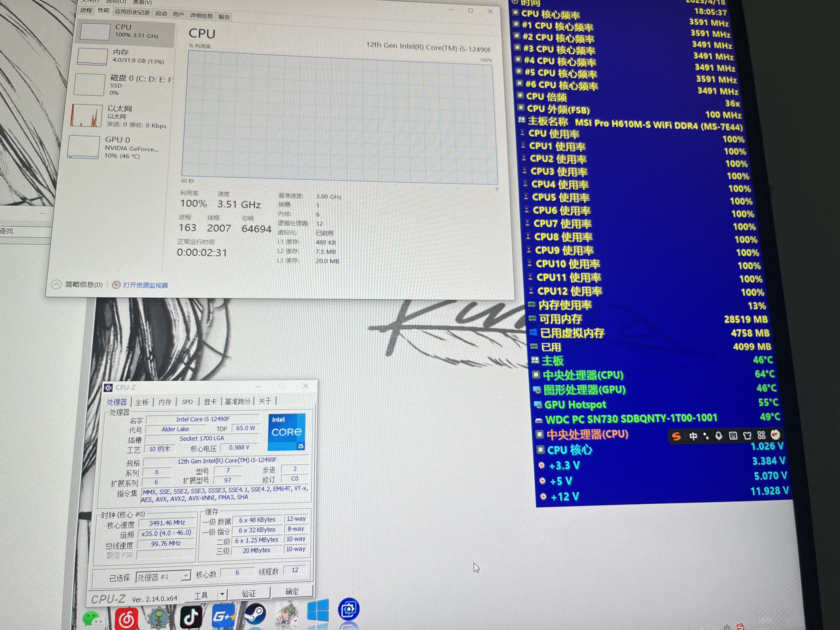
Task: Click the 倍频 value x35.0 (4.0 - 46.0)
Action: coord(166,533)
